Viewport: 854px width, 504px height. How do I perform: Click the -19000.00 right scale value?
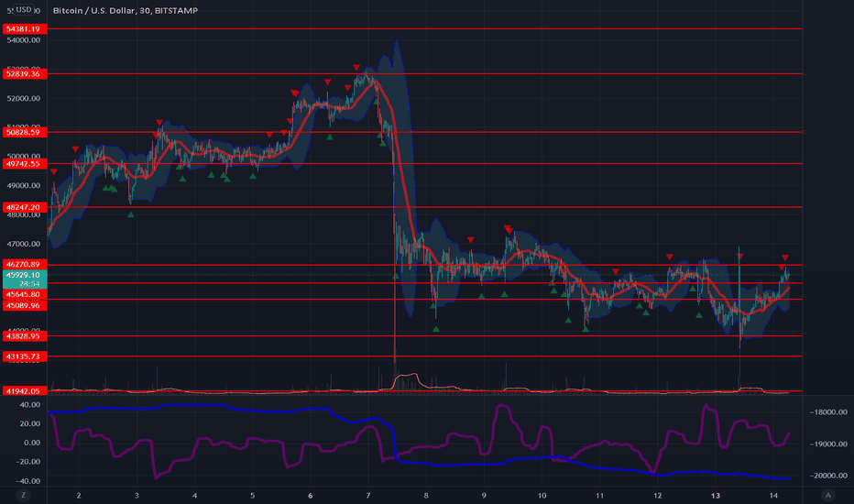(x=828, y=444)
